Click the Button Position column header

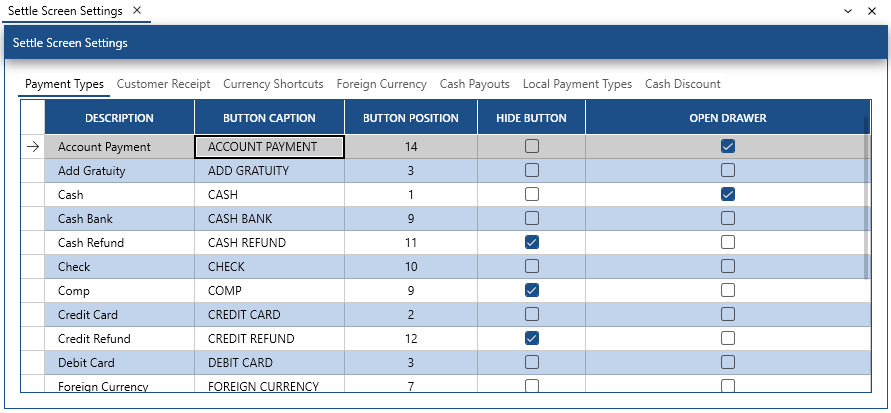410,118
